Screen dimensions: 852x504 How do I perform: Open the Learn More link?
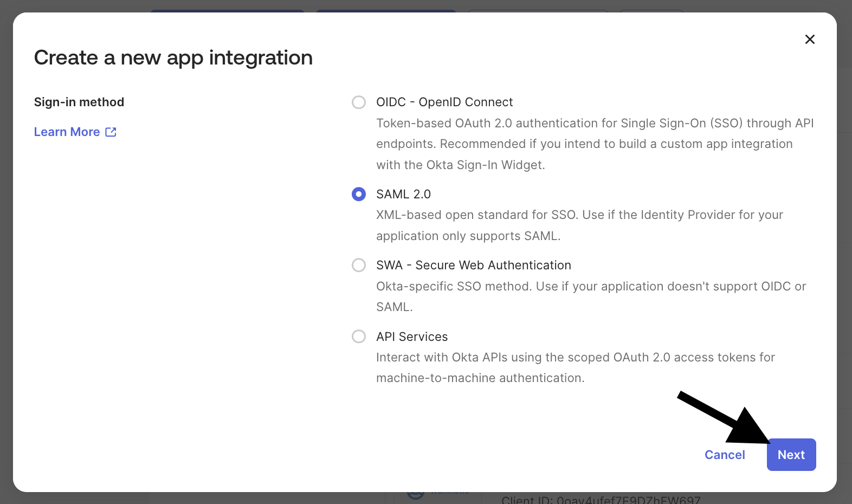(67, 132)
